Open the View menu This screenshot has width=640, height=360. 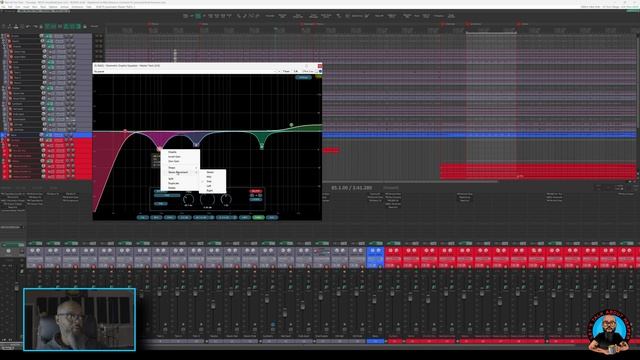(x=18, y=7)
